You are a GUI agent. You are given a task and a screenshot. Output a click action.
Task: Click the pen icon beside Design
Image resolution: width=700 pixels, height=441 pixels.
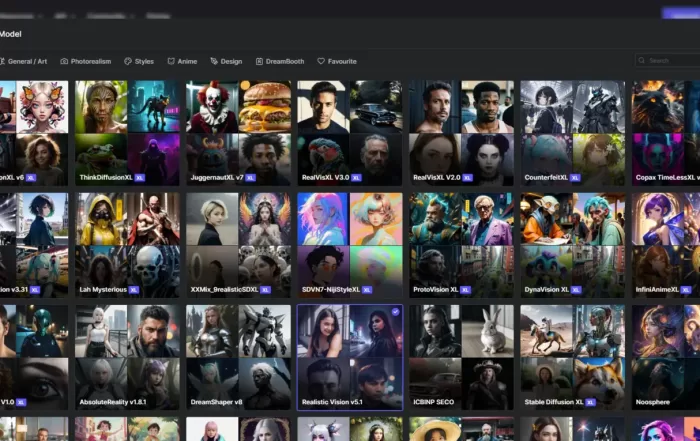pyautogui.click(x=214, y=61)
